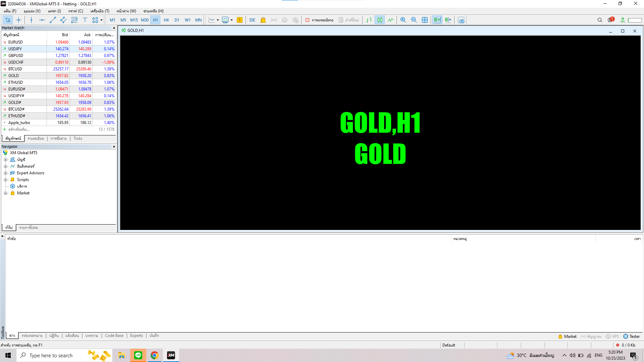Viewport: 644px width, 362px height.
Task: Click the VPS cloud toolbar icon
Action: 284,20
